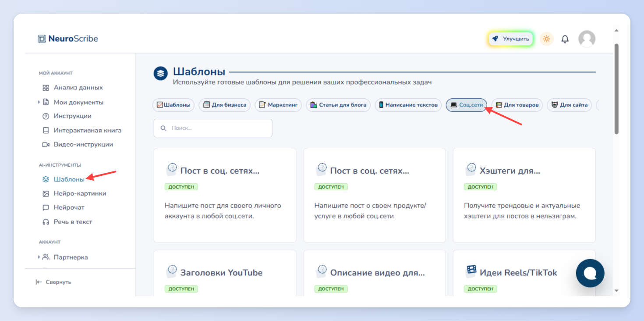Click the chat bubble icon beside Нейрочат

click(x=46, y=208)
